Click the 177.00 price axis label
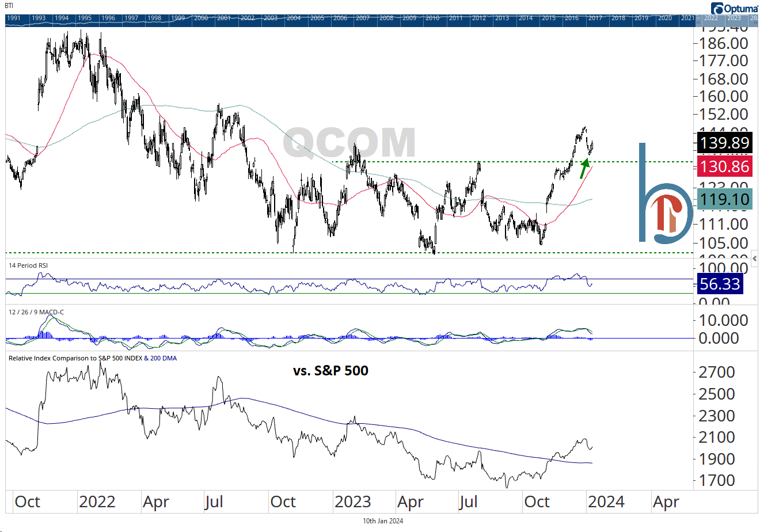 pos(723,60)
